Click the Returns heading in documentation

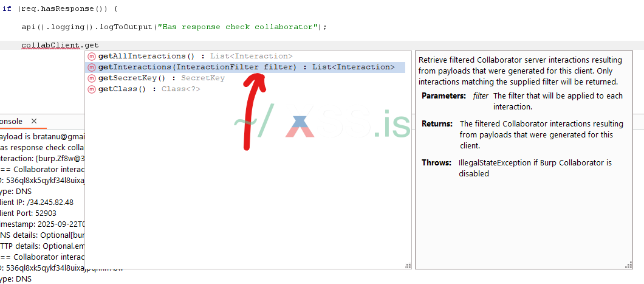[437, 123]
